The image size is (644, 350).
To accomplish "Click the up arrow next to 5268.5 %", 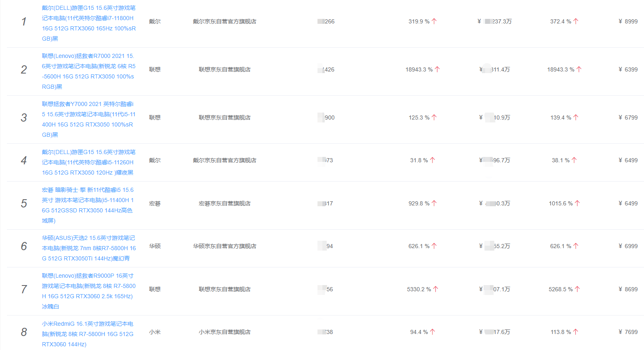I will [577, 289].
